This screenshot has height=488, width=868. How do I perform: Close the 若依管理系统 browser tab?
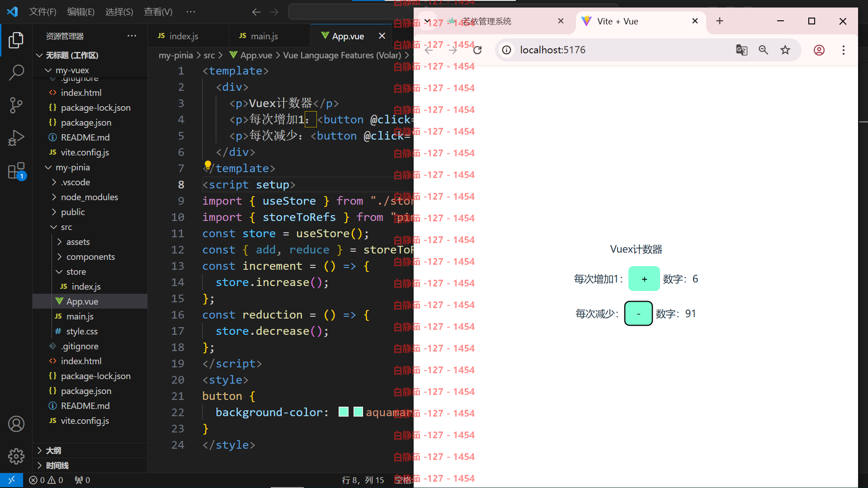(x=561, y=21)
